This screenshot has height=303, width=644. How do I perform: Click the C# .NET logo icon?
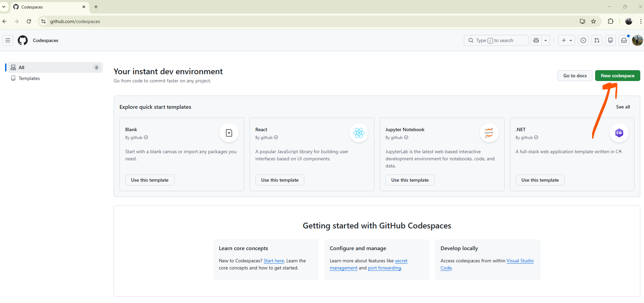[619, 133]
